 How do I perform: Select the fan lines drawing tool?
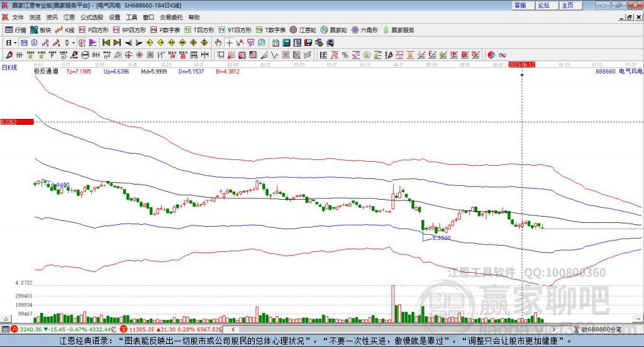[x=231, y=55]
